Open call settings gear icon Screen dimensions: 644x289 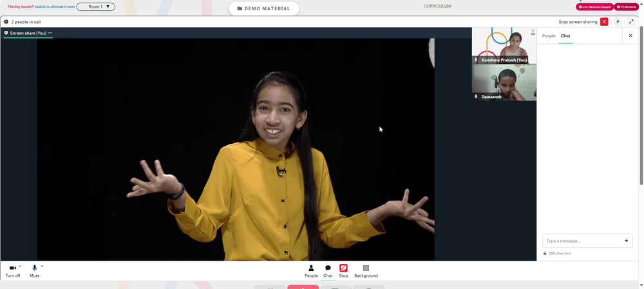click(6, 22)
